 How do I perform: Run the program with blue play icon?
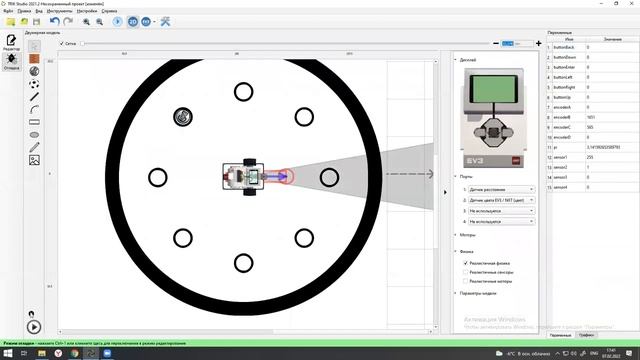tap(118, 22)
